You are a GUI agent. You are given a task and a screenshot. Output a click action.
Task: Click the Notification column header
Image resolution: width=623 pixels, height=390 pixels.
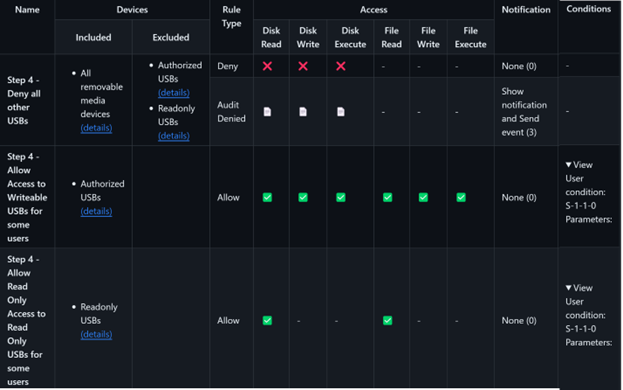(526, 10)
